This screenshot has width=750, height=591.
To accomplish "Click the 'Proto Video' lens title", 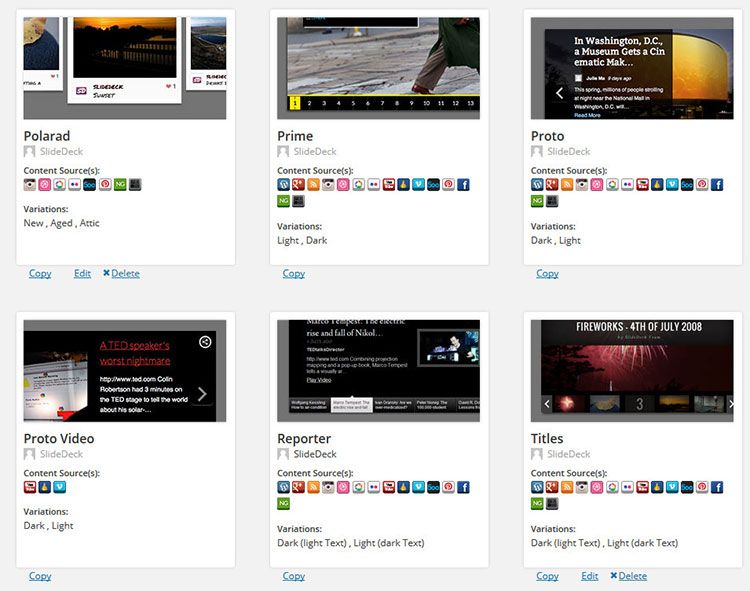I will pos(59,438).
